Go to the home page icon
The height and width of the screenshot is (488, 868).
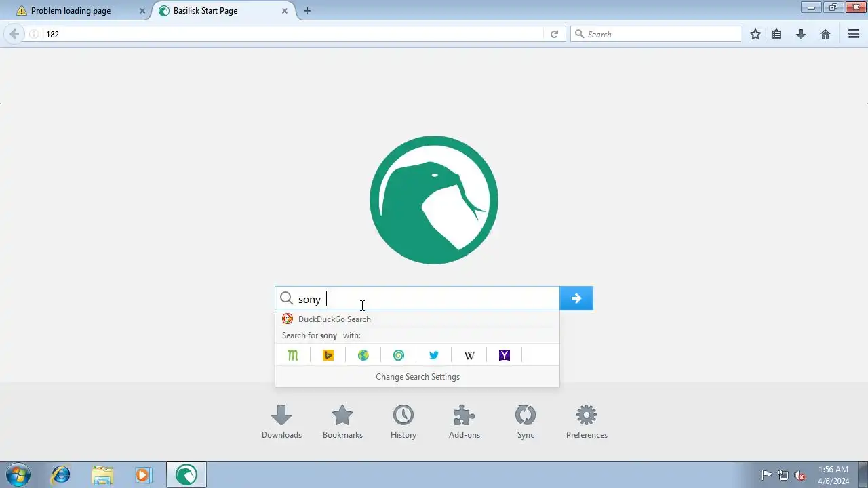click(825, 34)
